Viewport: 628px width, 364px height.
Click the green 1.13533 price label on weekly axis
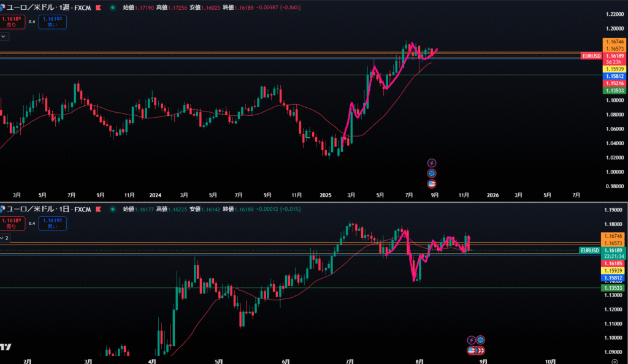[x=615, y=91]
